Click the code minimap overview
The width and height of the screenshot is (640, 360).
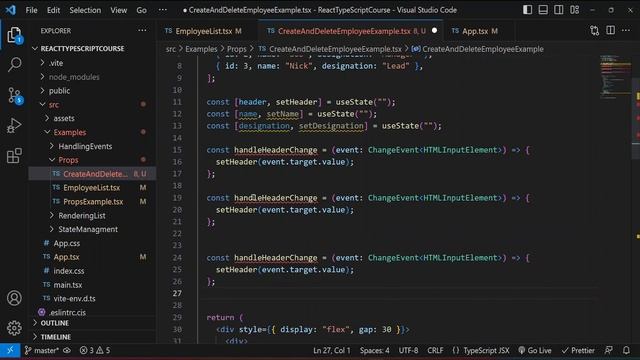(615, 76)
